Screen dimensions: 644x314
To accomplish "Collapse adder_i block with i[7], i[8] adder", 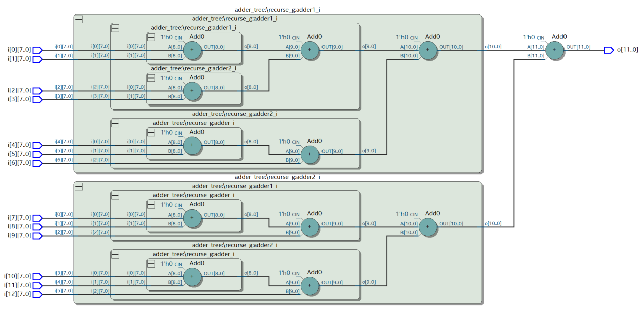I will pyautogui.click(x=151, y=205).
